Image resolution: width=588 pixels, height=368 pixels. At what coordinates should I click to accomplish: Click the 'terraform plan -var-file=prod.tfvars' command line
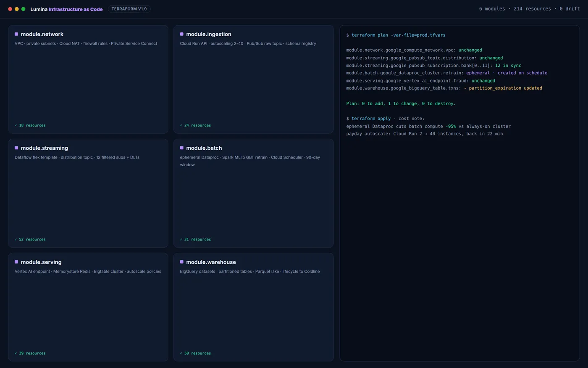point(396,35)
